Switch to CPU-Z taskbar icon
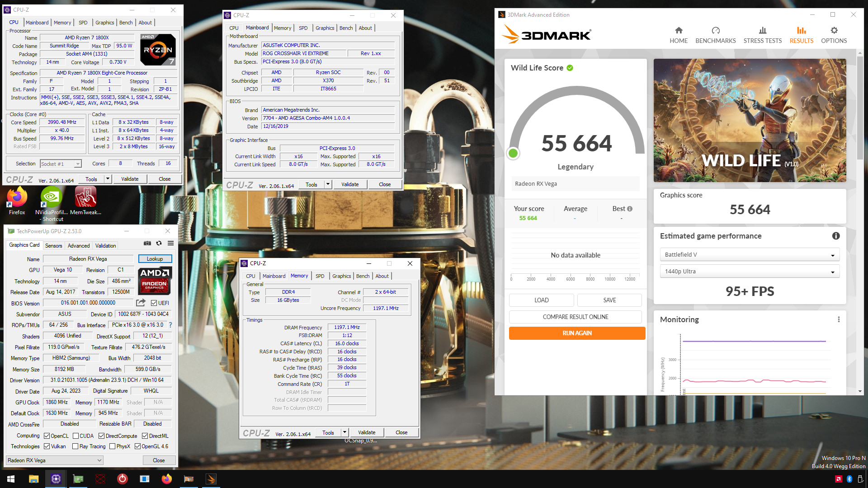The height and width of the screenshot is (488, 868). click(56, 479)
